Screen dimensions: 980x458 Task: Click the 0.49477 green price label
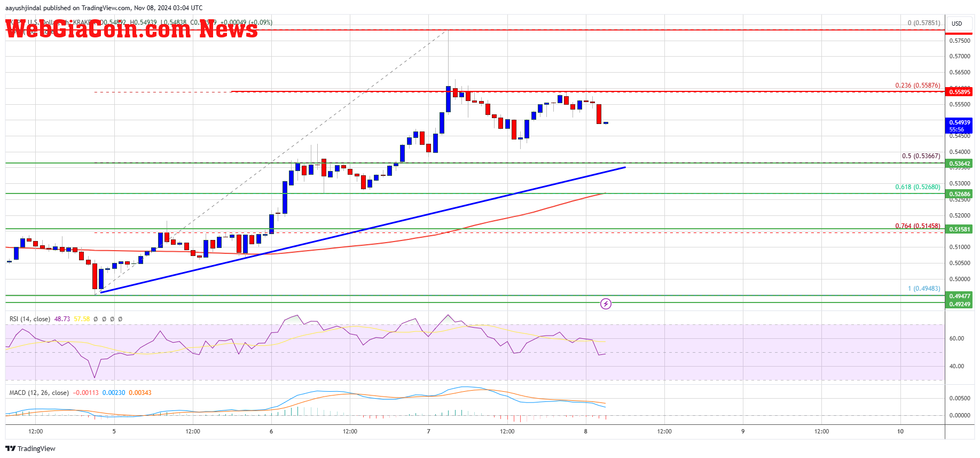pyautogui.click(x=959, y=296)
